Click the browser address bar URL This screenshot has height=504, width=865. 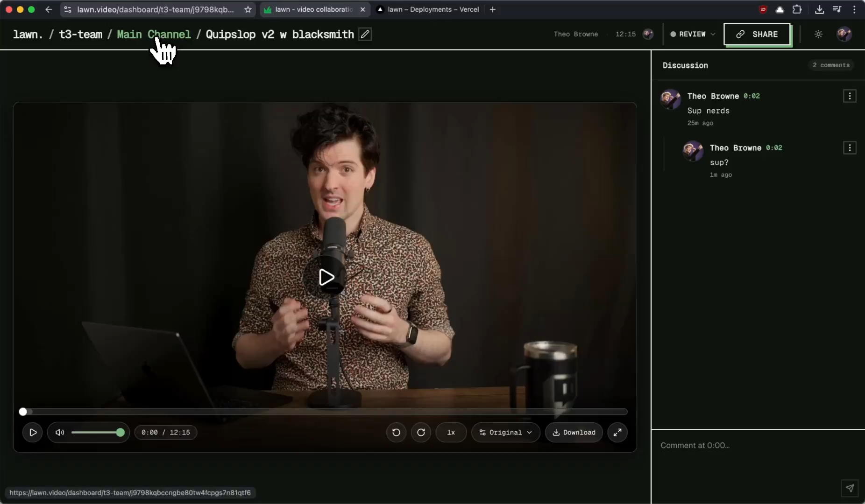[155, 9]
